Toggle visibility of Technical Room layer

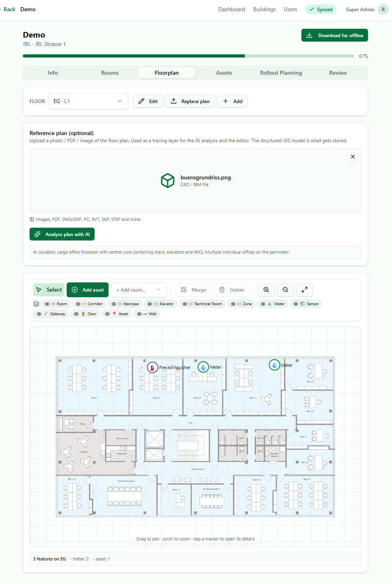point(202,304)
